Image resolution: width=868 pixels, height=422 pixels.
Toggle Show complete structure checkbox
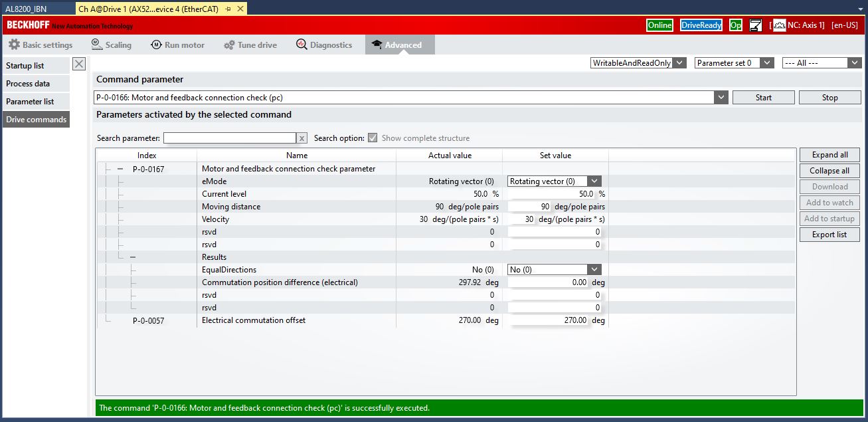point(373,138)
